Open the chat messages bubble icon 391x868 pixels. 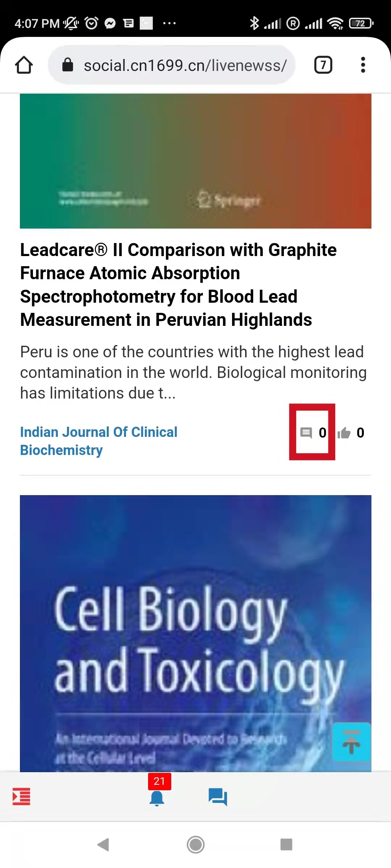(x=218, y=797)
